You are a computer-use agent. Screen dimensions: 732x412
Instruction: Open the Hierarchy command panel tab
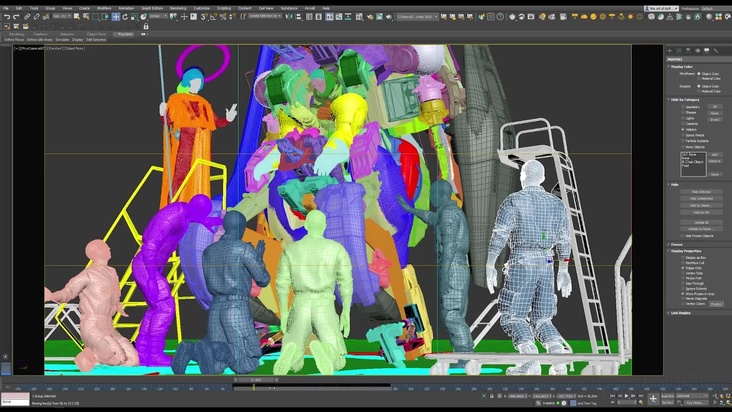(689, 50)
